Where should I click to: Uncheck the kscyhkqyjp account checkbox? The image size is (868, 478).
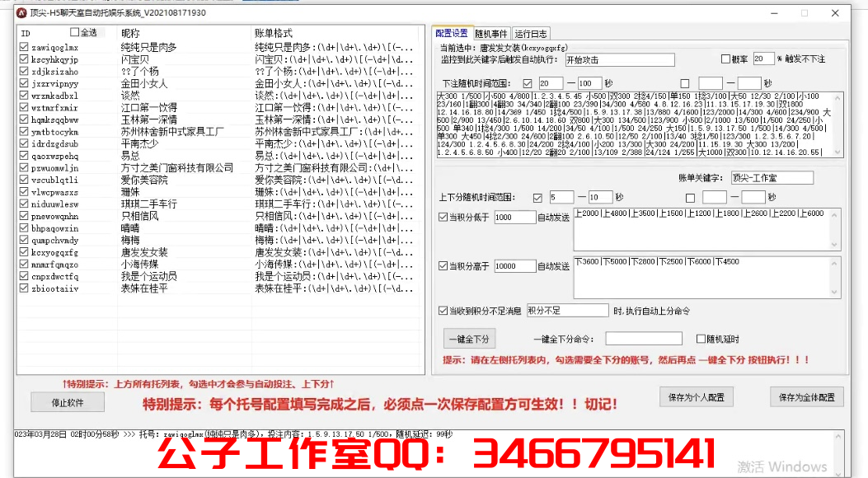click(x=24, y=59)
